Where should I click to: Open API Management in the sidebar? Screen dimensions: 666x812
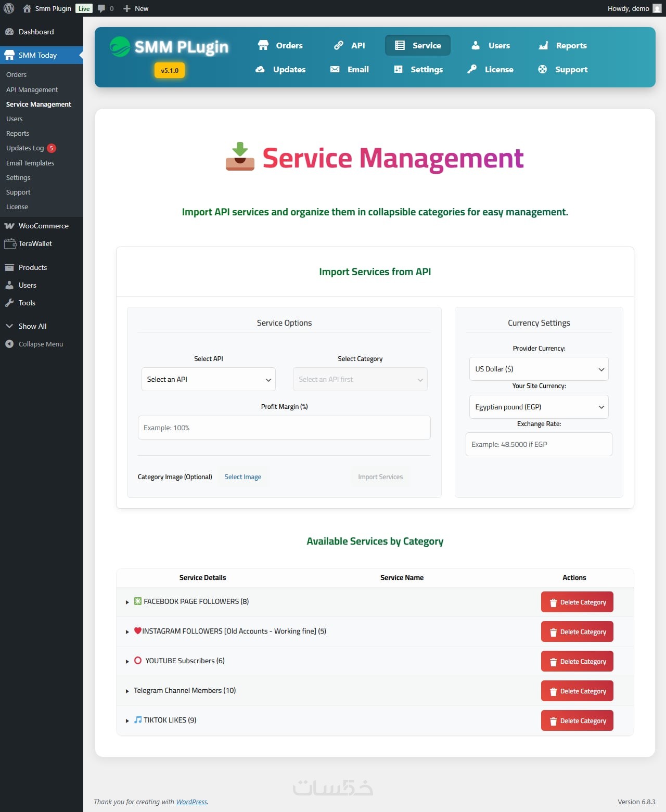(x=32, y=89)
